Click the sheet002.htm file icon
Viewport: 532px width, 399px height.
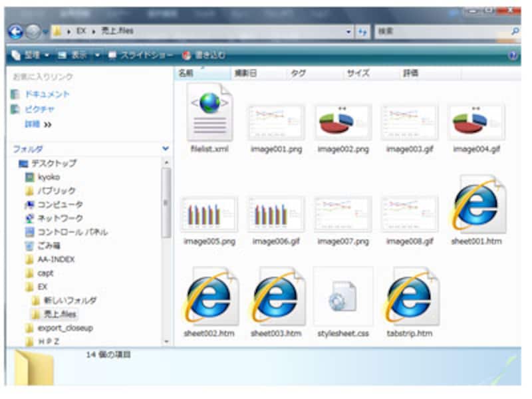point(209,297)
